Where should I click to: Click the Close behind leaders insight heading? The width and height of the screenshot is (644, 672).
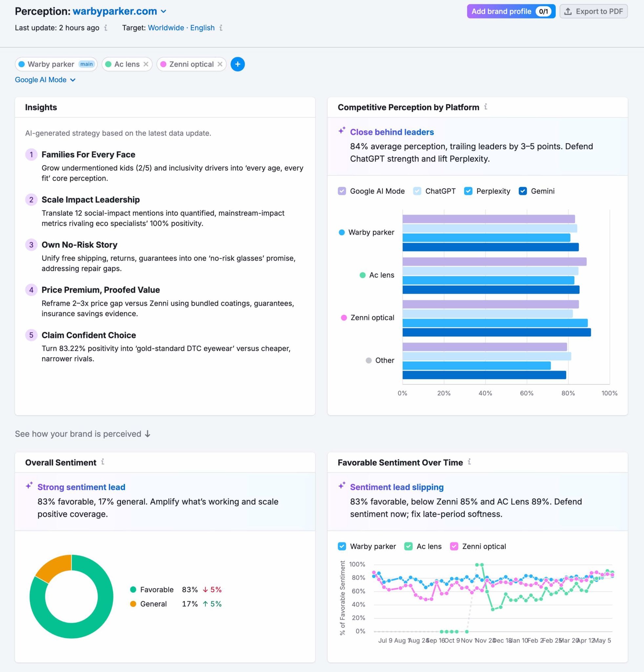point(392,132)
